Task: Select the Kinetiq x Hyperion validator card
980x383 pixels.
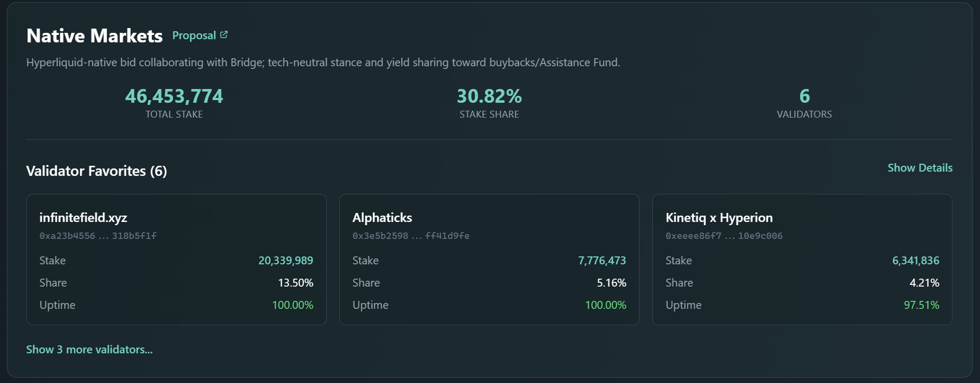Action: 802,260
